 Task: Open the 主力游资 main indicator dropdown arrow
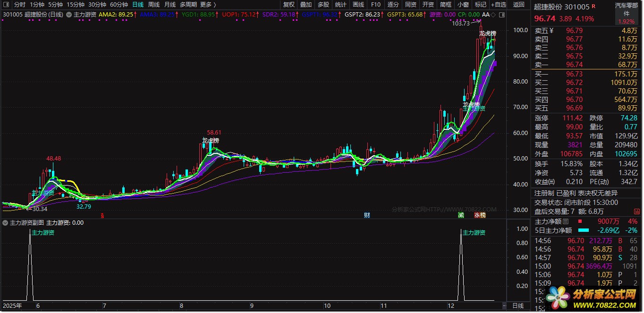tap(69, 15)
